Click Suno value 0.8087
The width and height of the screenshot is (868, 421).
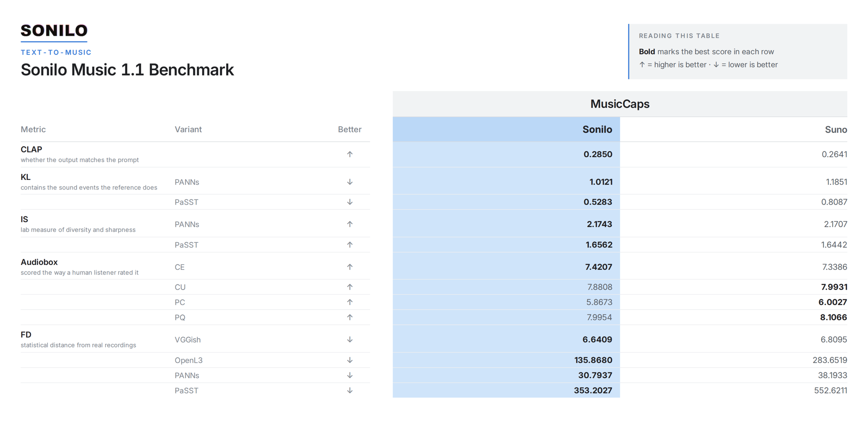tap(834, 202)
